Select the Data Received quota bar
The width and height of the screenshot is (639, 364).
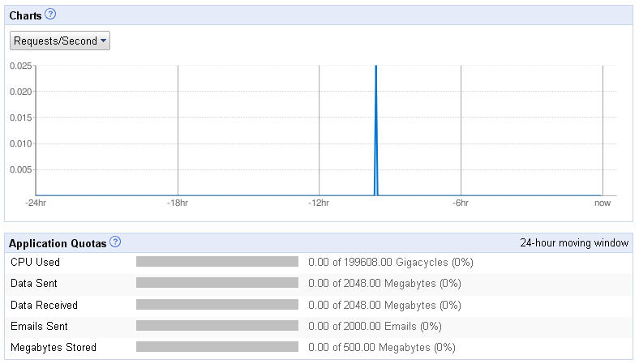coord(217,305)
